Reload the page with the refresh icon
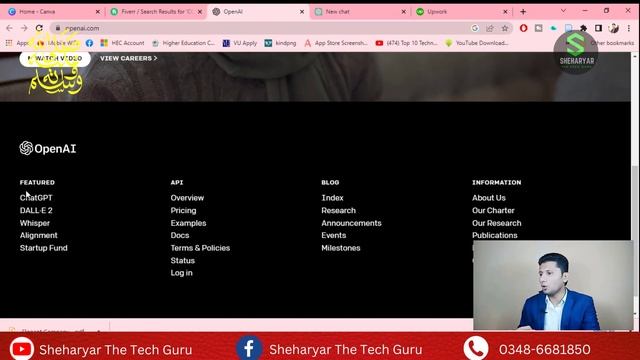This screenshot has height=360, width=640. point(39,28)
